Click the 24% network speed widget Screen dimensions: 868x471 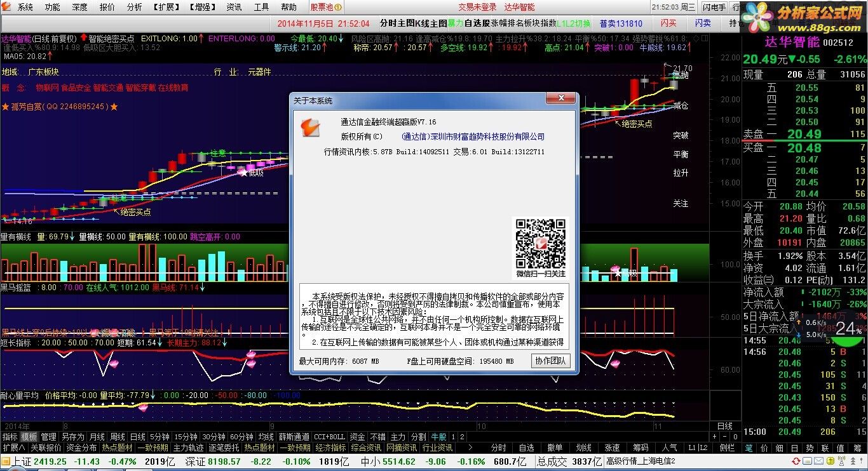848,328
